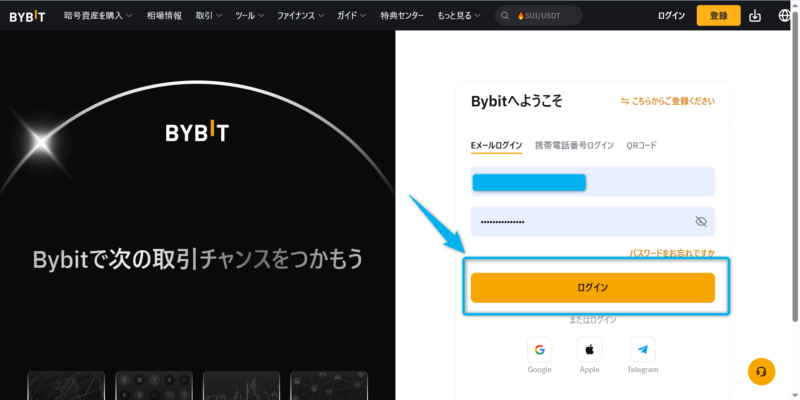Click the orange ログイン submit button
Screen dimensions: 800x400
tap(592, 288)
